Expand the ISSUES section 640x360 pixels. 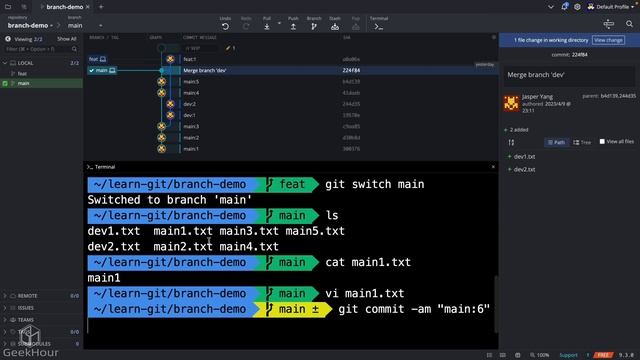[x=5, y=308]
